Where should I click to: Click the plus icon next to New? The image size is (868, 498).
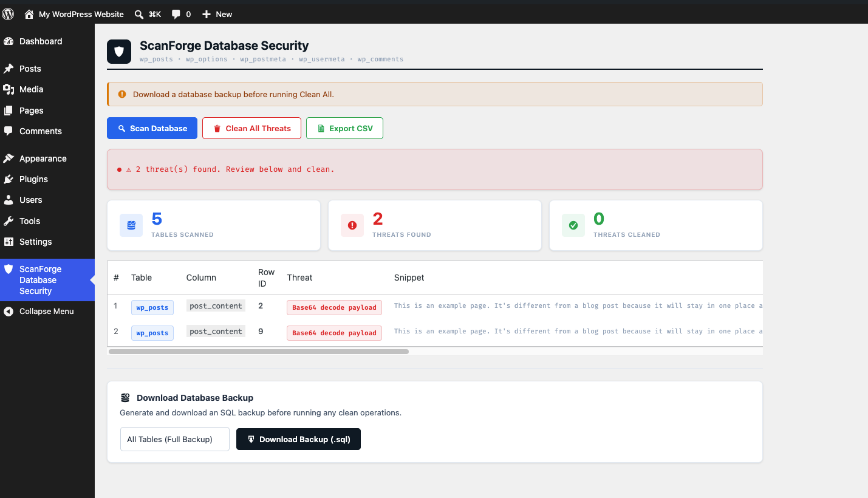[x=207, y=14]
